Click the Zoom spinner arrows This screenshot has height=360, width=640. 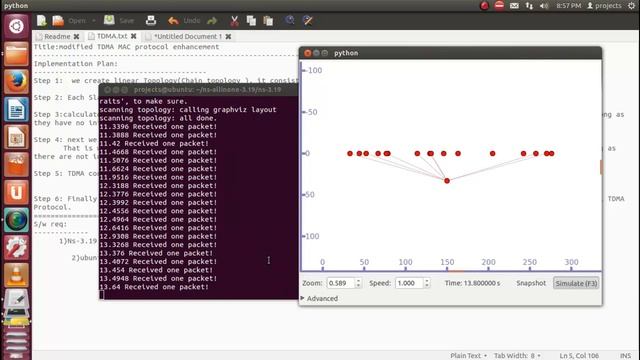(x=358, y=283)
